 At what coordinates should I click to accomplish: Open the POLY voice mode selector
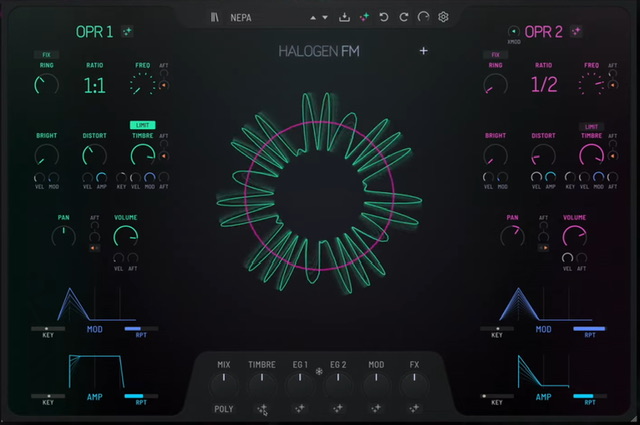click(224, 409)
